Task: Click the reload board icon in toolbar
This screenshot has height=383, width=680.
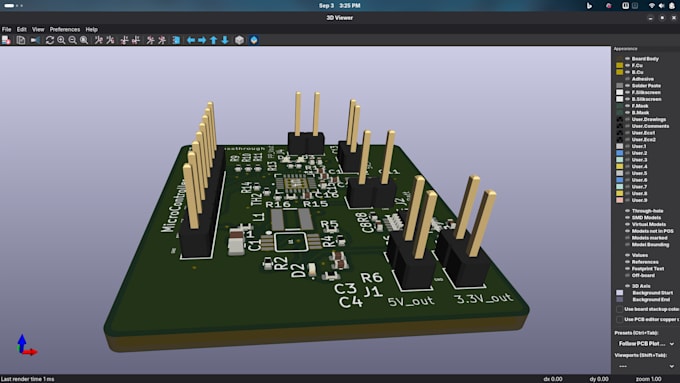Action: point(6,40)
